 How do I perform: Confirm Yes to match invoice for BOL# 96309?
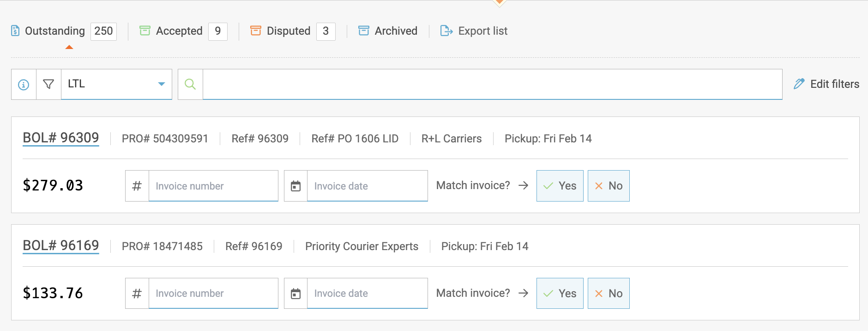pyautogui.click(x=560, y=185)
